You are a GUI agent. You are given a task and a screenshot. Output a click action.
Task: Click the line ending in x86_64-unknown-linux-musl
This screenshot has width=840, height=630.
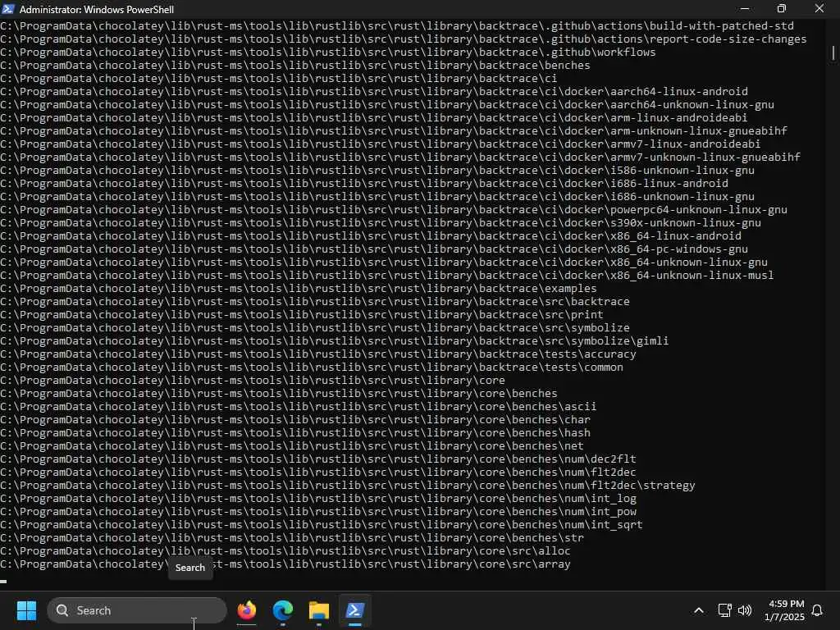tap(387, 276)
